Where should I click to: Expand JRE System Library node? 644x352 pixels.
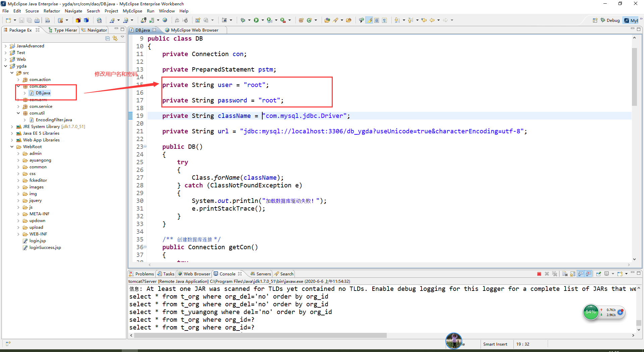pos(12,127)
